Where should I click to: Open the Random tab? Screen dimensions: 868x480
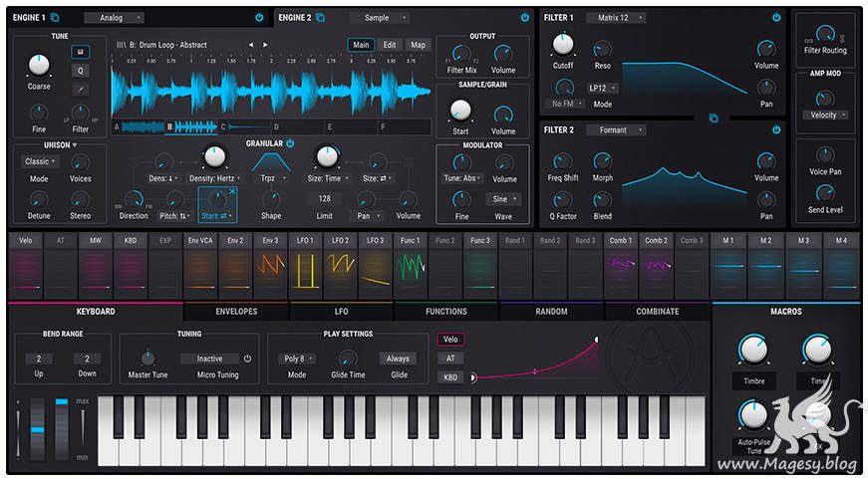point(551,312)
